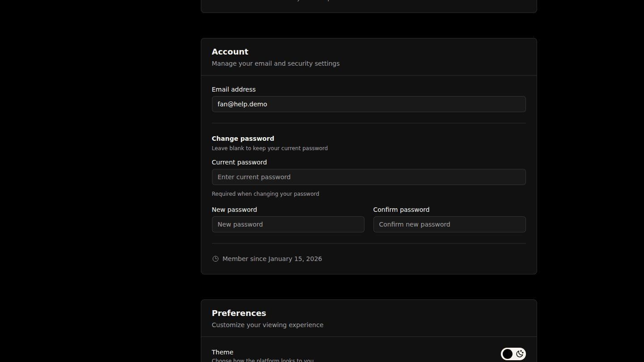Click 'Manage your email and security settings'
This screenshot has height=362, width=644.
click(x=275, y=63)
